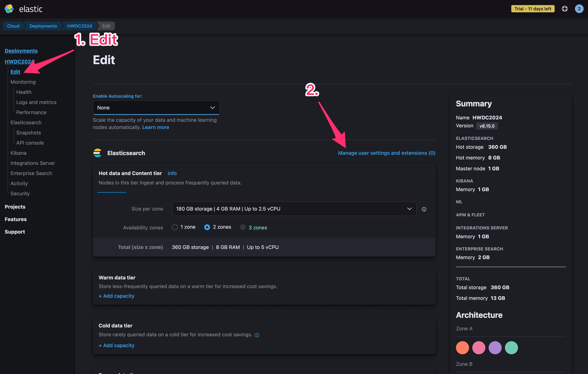Go to Deployments breadcrumb
This screenshot has height=374, width=588.
43,26
